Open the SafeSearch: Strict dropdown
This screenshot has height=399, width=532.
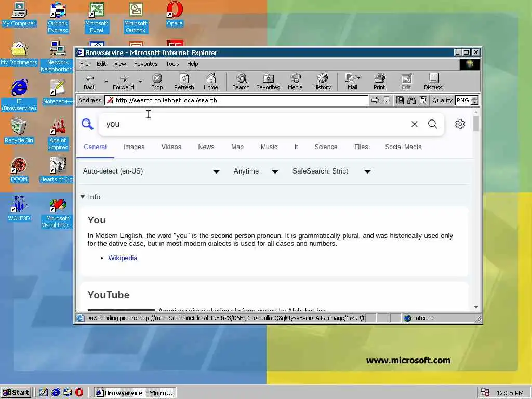pyautogui.click(x=332, y=171)
